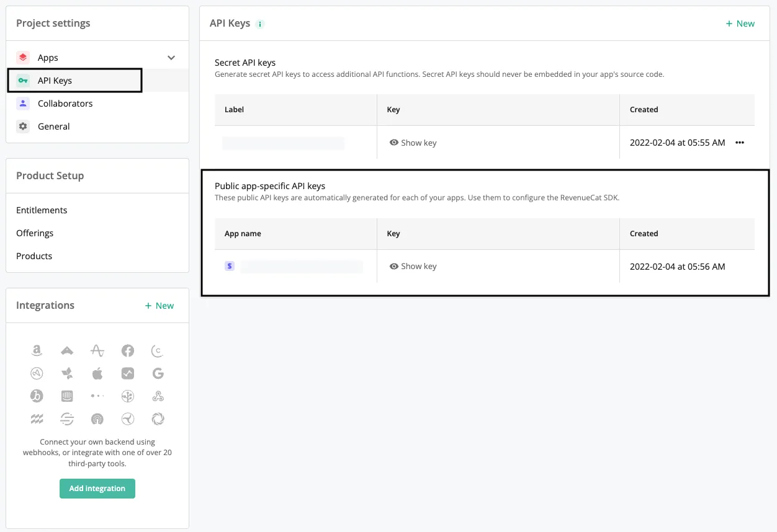Click the Webhooks integration icon

(x=158, y=396)
